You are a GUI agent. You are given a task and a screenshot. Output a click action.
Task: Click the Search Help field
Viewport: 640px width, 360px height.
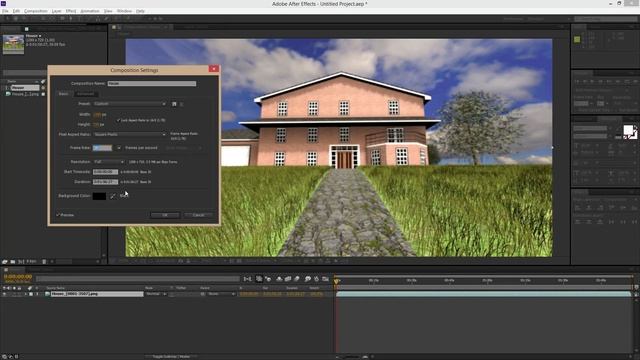[605, 19]
